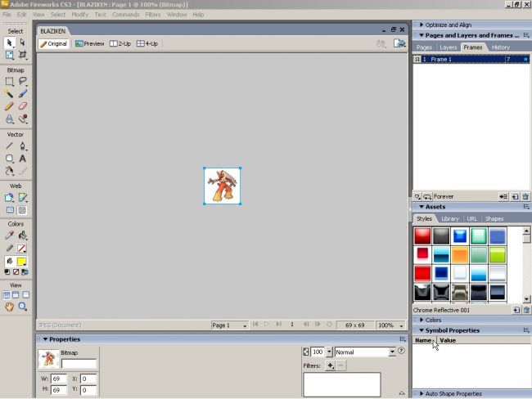Expand the Optimize and Align panel

coord(422,25)
